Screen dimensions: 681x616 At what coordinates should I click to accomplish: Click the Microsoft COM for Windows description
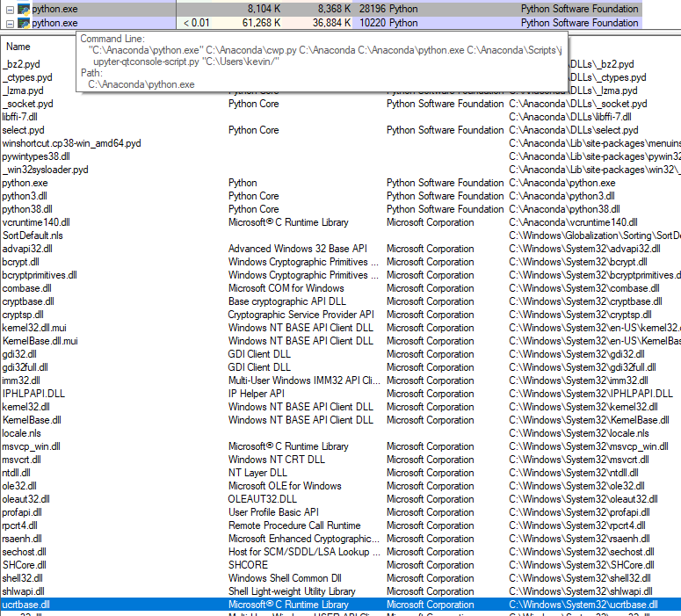tap(286, 288)
